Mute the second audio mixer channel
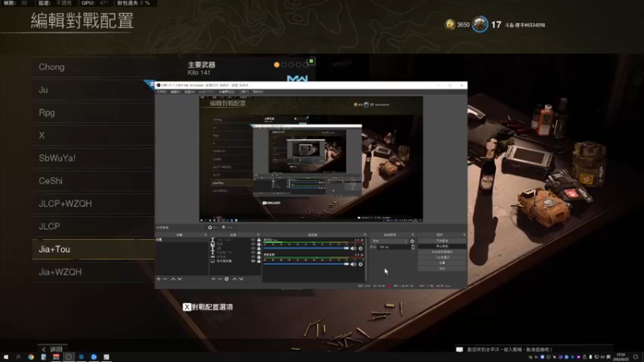 click(353, 264)
